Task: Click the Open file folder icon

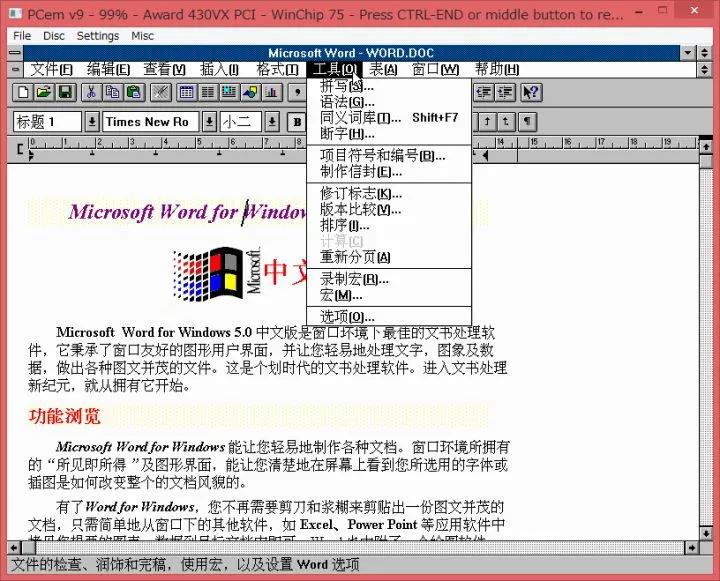Action: click(x=44, y=92)
